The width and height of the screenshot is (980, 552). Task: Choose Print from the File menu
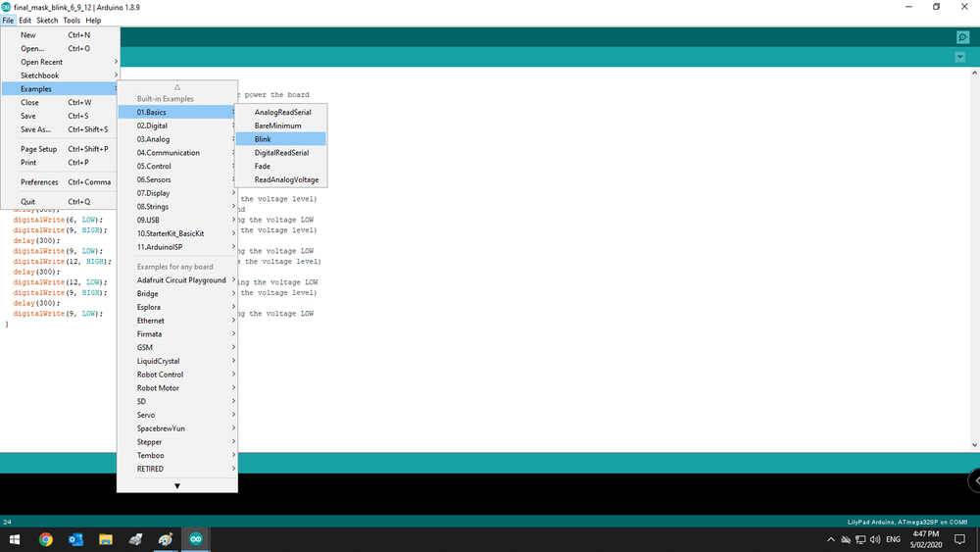[x=60, y=163]
